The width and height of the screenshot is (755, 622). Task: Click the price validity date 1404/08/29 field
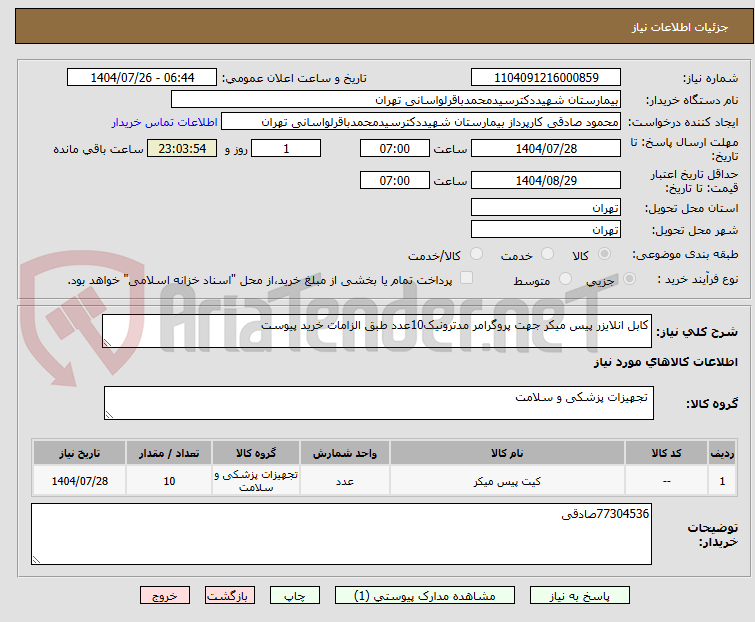[x=546, y=181]
